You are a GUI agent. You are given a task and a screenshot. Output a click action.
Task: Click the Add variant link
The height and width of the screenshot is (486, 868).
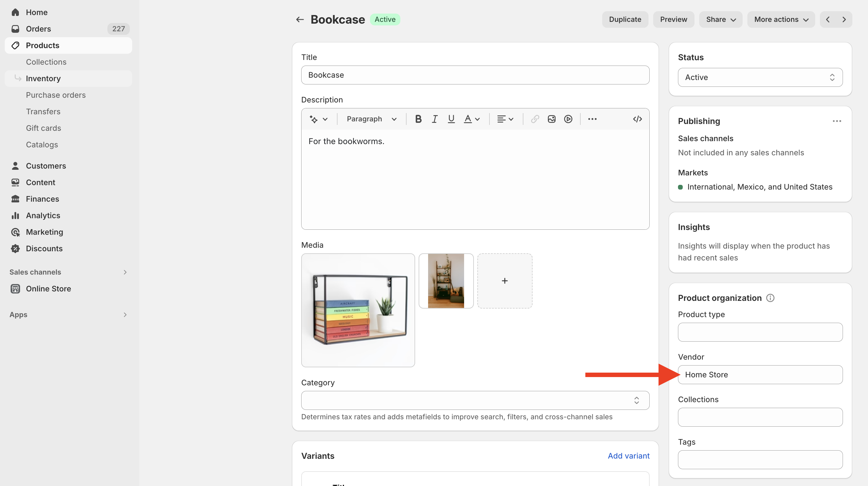pos(628,456)
